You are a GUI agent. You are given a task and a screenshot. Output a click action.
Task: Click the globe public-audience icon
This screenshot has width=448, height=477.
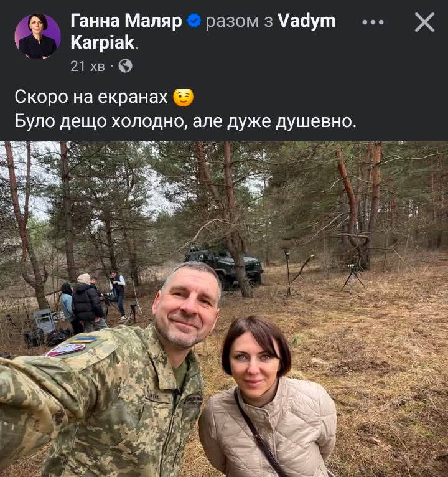(x=125, y=66)
